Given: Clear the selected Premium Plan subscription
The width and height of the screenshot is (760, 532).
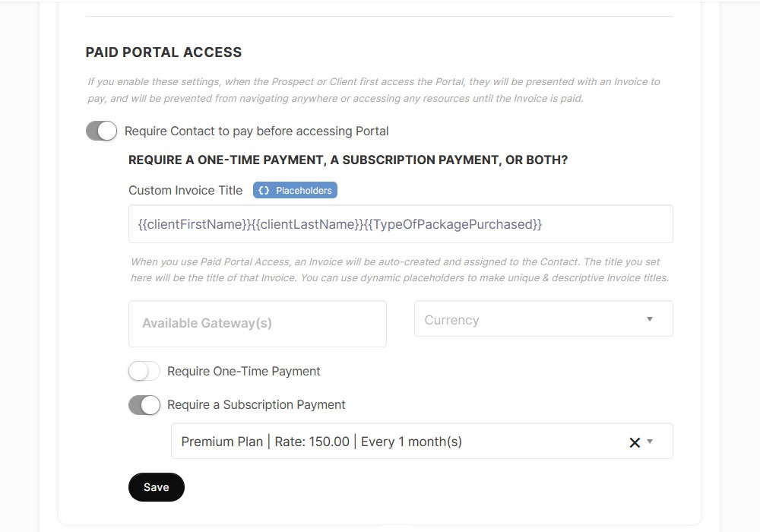Looking at the screenshot, I should click(635, 442).
